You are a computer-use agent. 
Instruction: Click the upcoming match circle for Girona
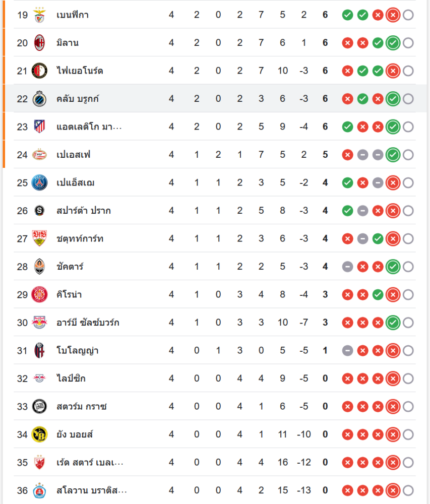408,295
